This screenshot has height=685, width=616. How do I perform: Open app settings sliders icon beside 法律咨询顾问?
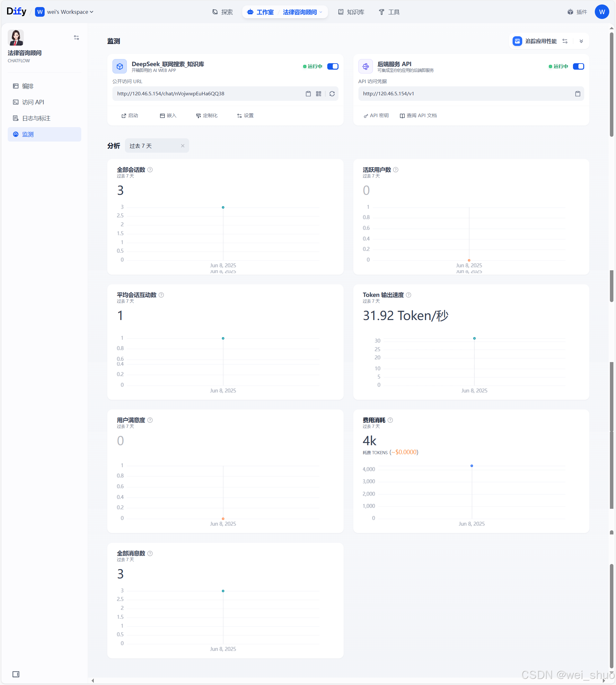(76, 37)
